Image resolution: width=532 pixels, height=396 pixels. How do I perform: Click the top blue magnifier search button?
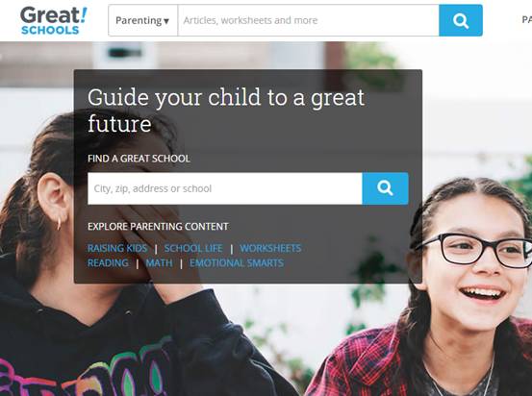pos(461,20)
